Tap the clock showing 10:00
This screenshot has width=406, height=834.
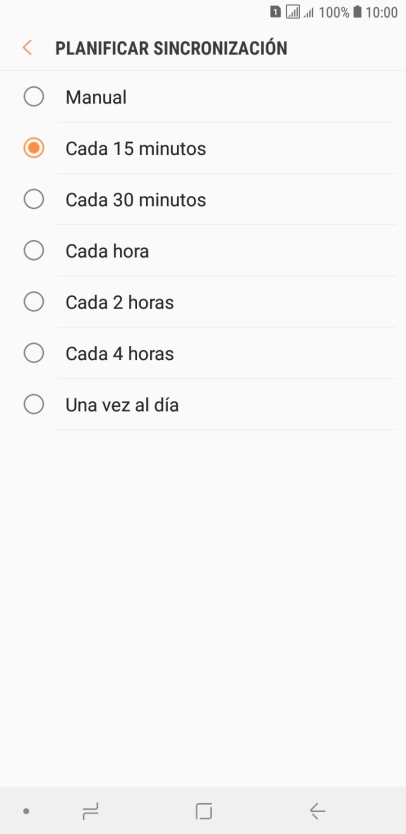[382, 12]
